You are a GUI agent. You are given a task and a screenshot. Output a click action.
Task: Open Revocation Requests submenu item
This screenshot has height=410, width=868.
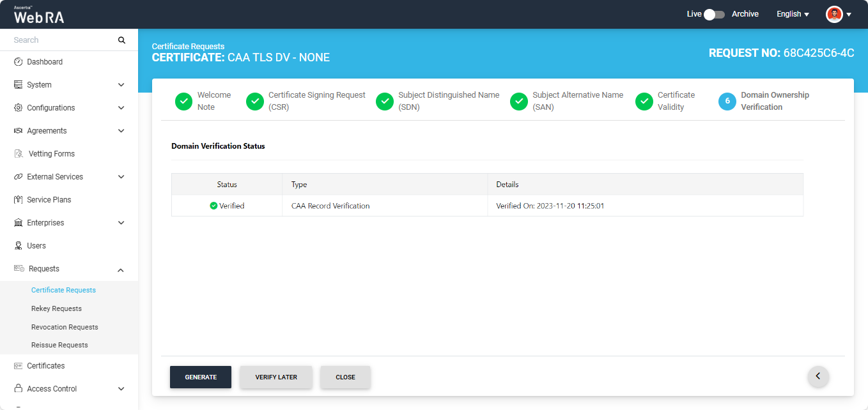pos(65,327)
